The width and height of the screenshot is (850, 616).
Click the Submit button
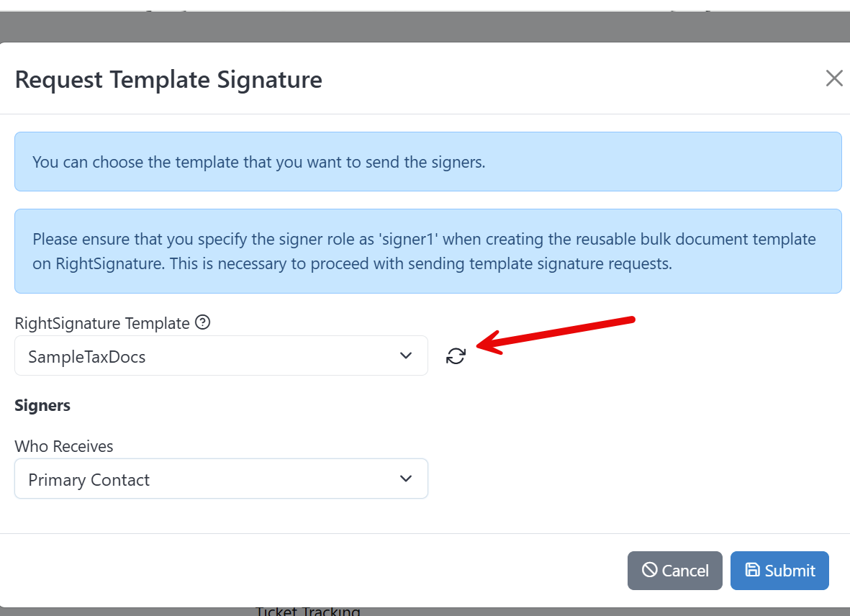(779, 570)
